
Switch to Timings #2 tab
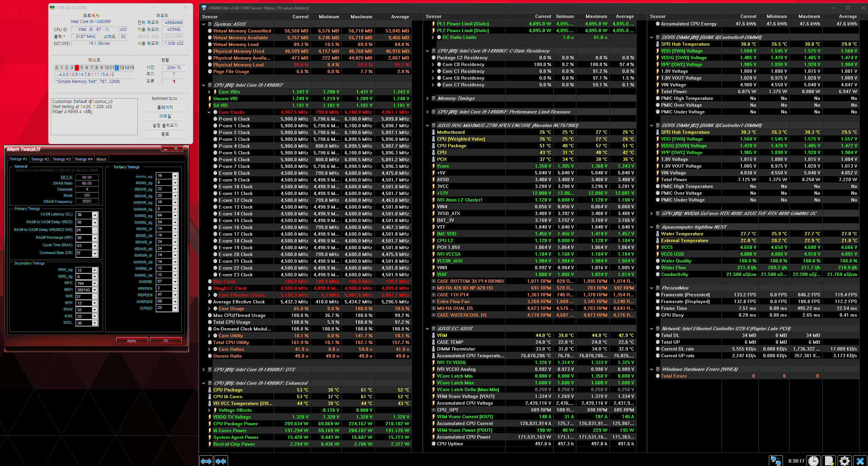click(x=40, y=159)
